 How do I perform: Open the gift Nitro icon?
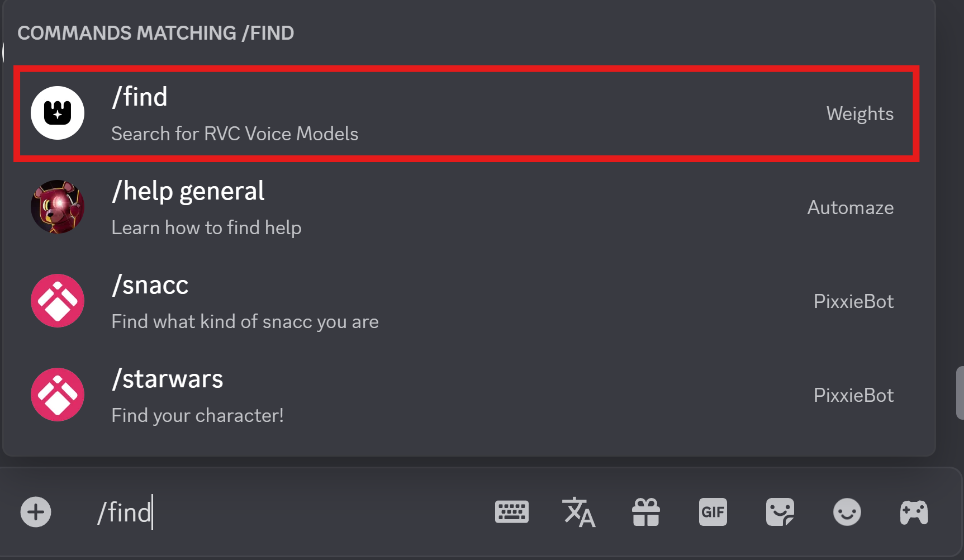coord(646,512)
